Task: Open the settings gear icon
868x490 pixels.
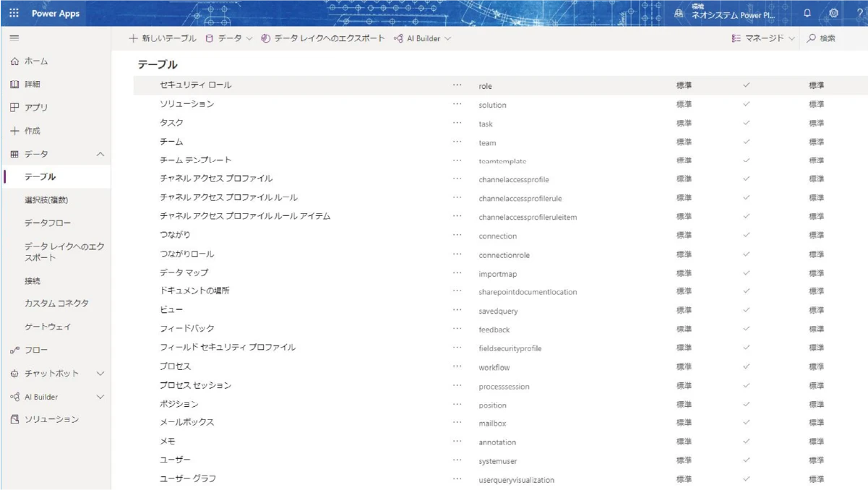Action: 833,14
